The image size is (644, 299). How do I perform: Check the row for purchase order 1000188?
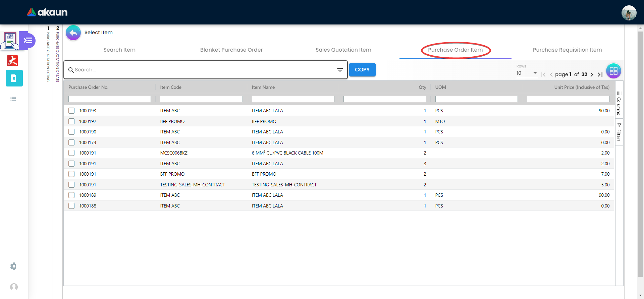click(71, 206)
